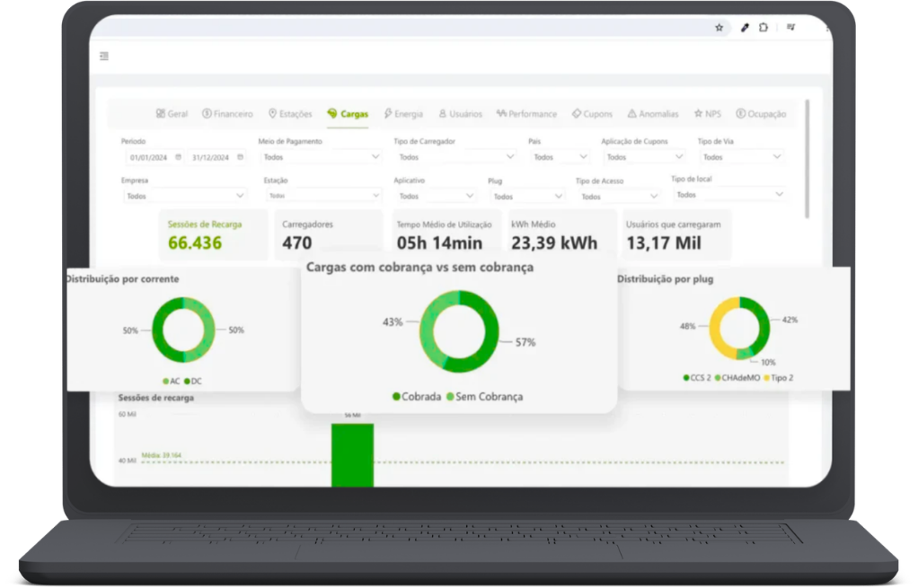This screenshot has height=588, width=918.
Task: Click the Sessões de Recarga value 66.436
Action: click(195, 242)
